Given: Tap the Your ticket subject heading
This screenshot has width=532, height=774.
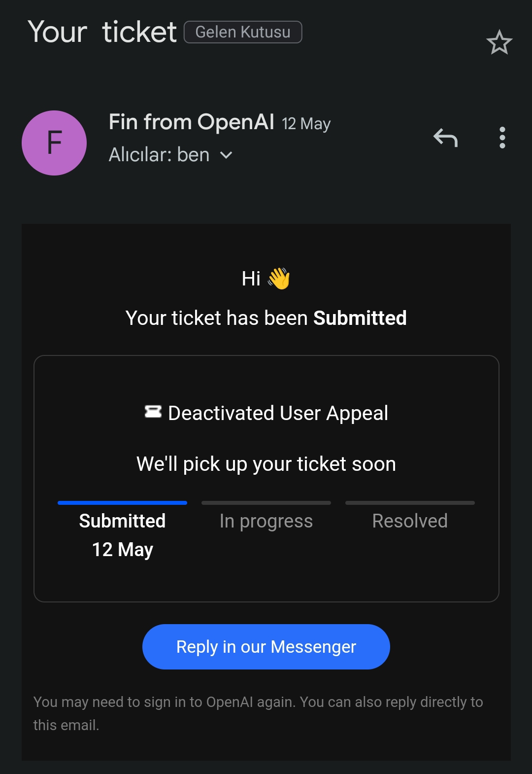Looking at the screenshot, I should coord(102,33).
